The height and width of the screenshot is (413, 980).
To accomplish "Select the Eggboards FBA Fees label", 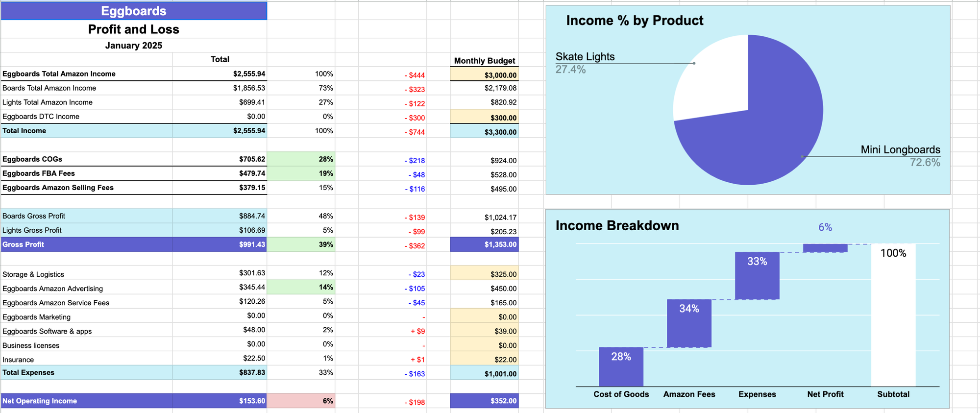I will (39, 173).
